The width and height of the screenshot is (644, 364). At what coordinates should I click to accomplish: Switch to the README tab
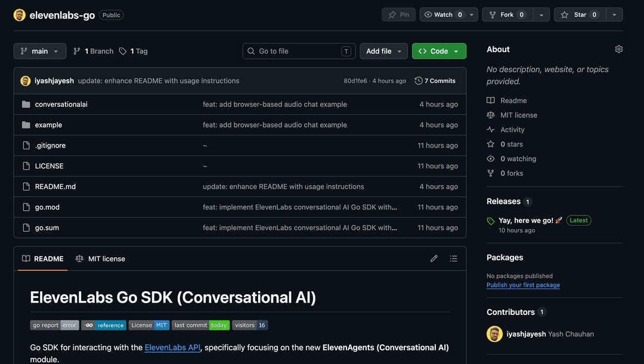[42, 258]
